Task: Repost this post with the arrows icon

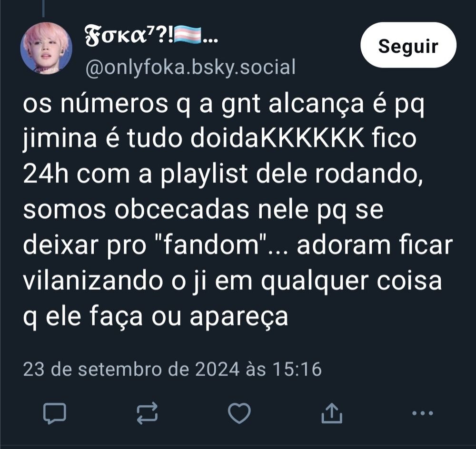Action: coord(147,413)
